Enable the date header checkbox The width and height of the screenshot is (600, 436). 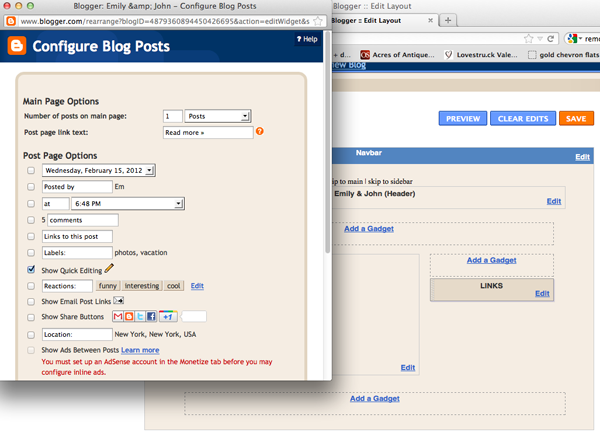[31, 170]
